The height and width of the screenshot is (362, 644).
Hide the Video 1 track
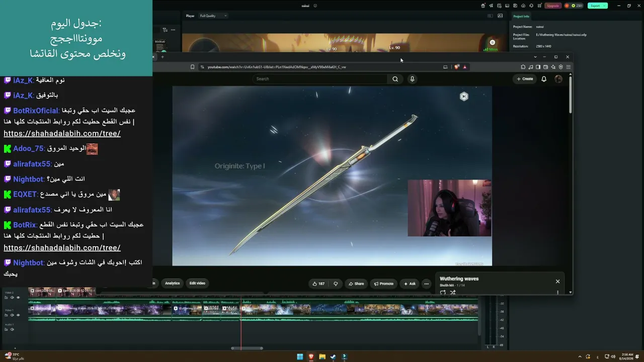tap(18, 315)
